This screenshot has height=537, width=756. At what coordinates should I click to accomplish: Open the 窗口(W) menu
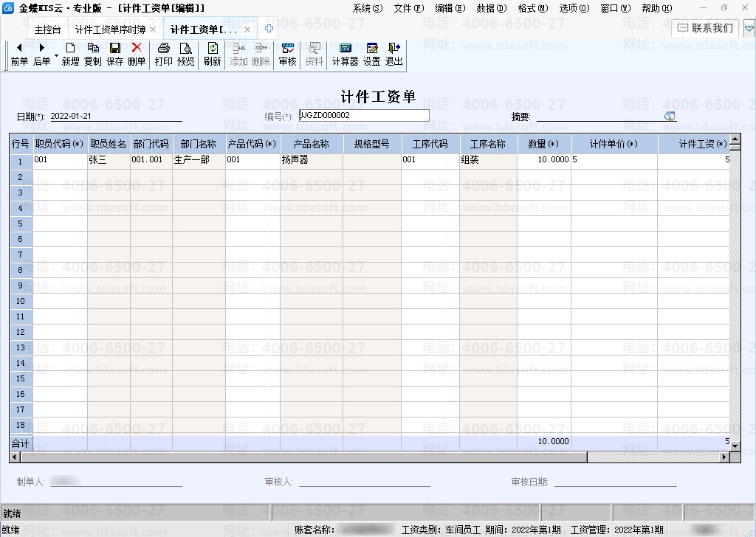(616, 8)
